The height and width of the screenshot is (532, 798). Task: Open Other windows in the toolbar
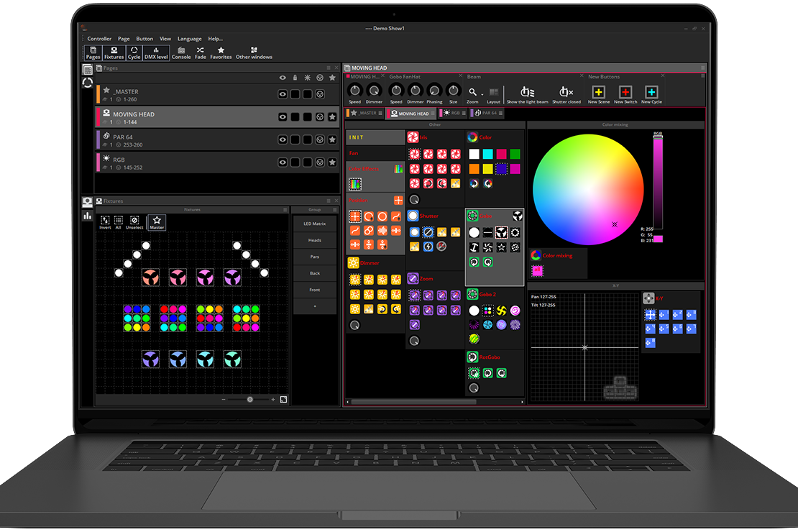[254, 52]
